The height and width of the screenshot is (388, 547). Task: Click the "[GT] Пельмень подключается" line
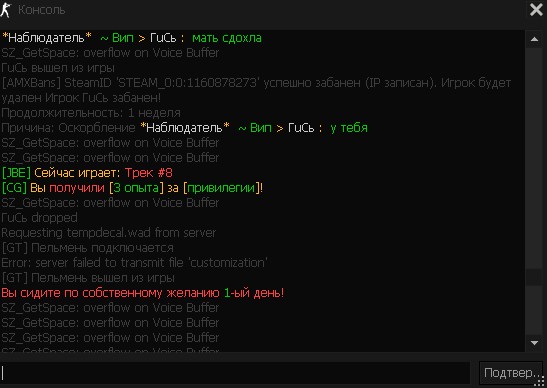(x=88, y=248)
